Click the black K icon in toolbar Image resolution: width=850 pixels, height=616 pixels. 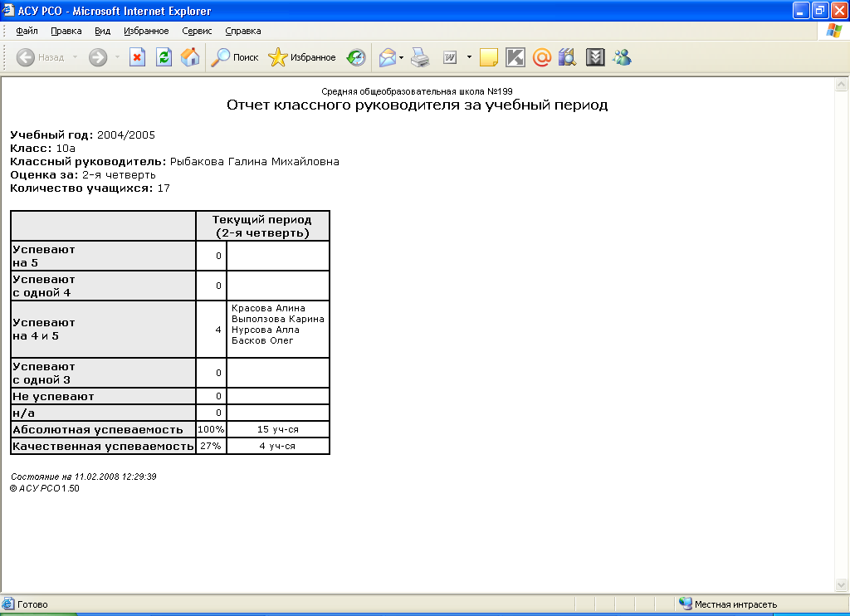(515, 57)
